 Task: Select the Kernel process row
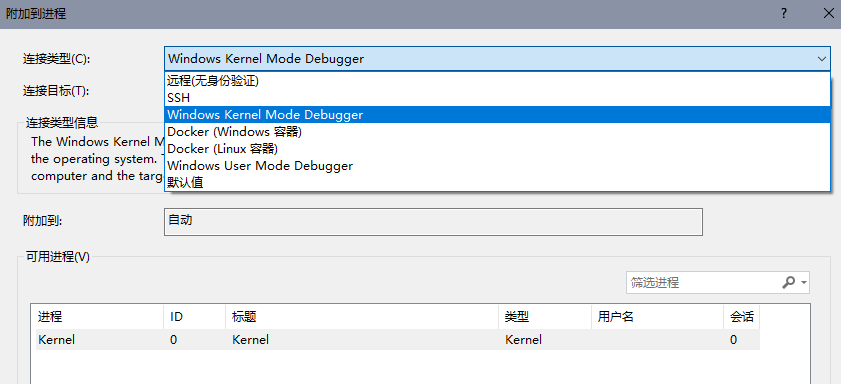(397, 339)
